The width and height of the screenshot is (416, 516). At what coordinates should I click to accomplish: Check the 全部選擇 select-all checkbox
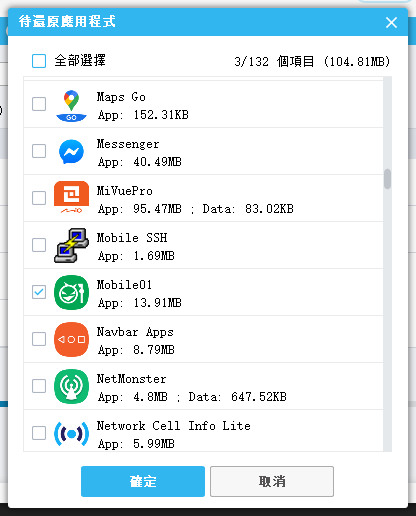[x=39, y=61]
